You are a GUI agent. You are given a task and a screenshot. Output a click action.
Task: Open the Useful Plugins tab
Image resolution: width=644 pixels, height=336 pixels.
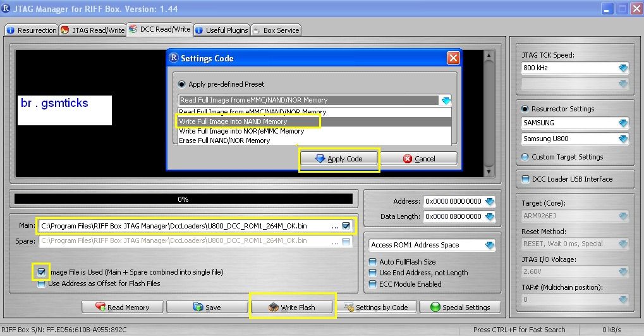click(222, 30)
